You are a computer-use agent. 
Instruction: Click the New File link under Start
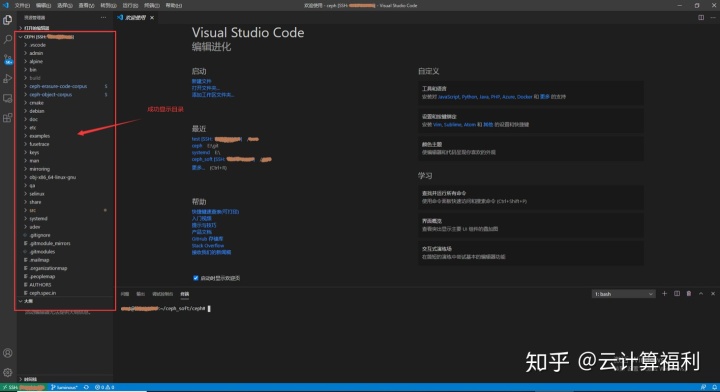pyautogui.click(x=202, y=81)
